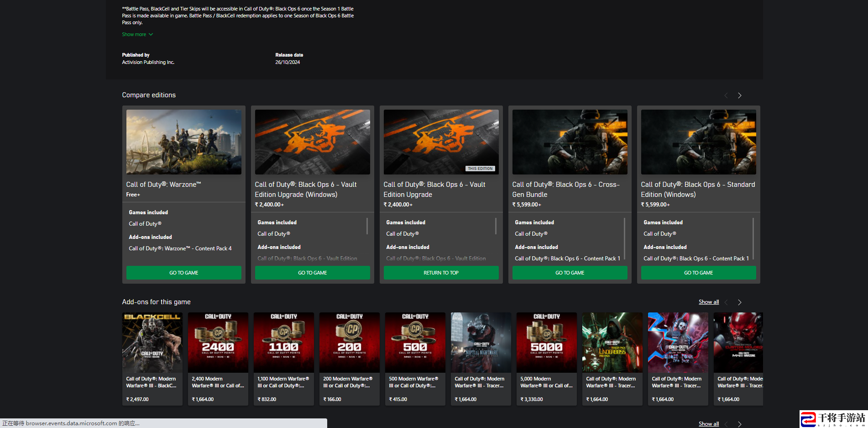Viewport: 868px width, 428px height.
Task: Expand description with Show more
Action: 137,34
